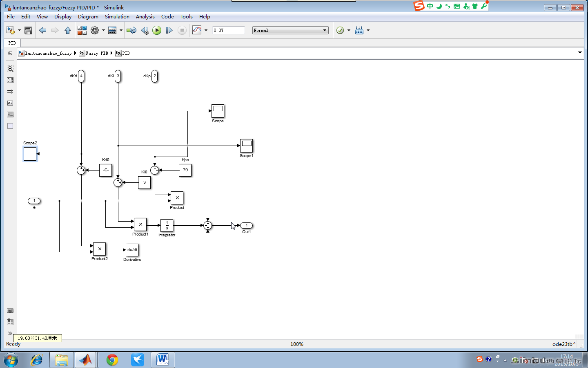Expand the Data Inspector dropdown arrow

coord(206,30)
